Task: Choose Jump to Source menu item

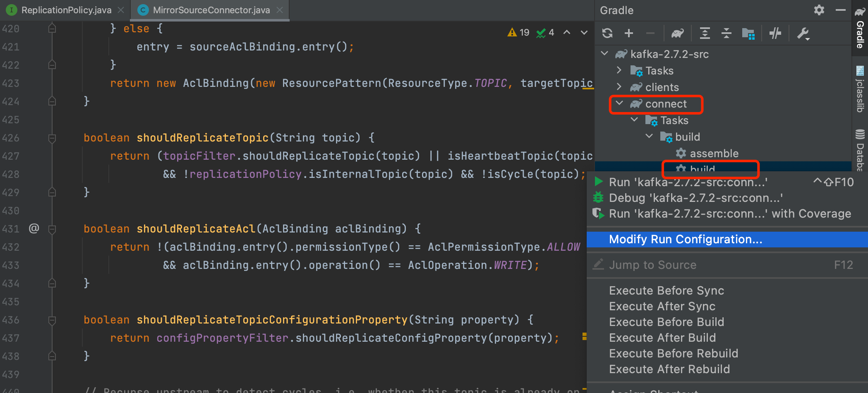Action: 727,265
